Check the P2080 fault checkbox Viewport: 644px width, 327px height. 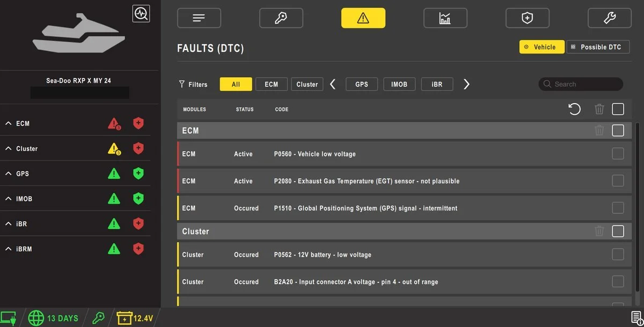(618, 180)
